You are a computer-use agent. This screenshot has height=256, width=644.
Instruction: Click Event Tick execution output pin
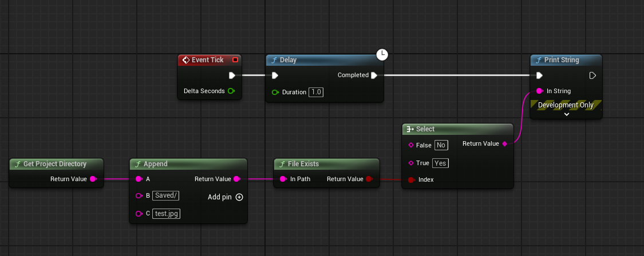click(x=232, y=75)
